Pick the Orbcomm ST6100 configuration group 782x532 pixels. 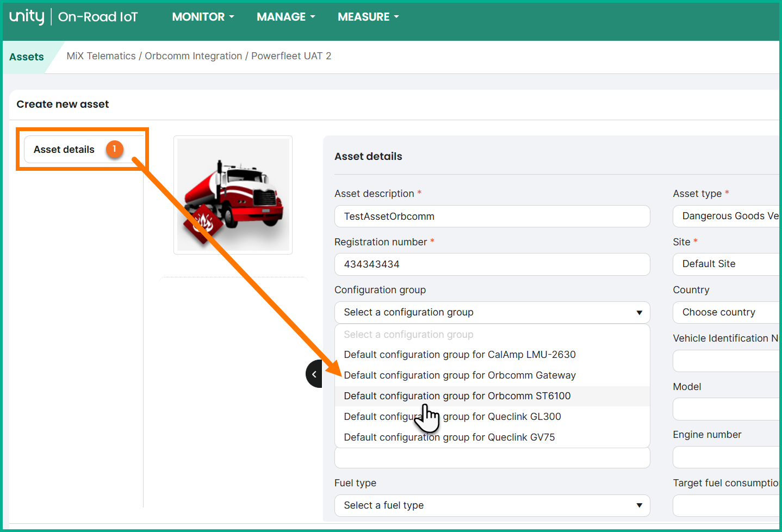coord(457,396)
